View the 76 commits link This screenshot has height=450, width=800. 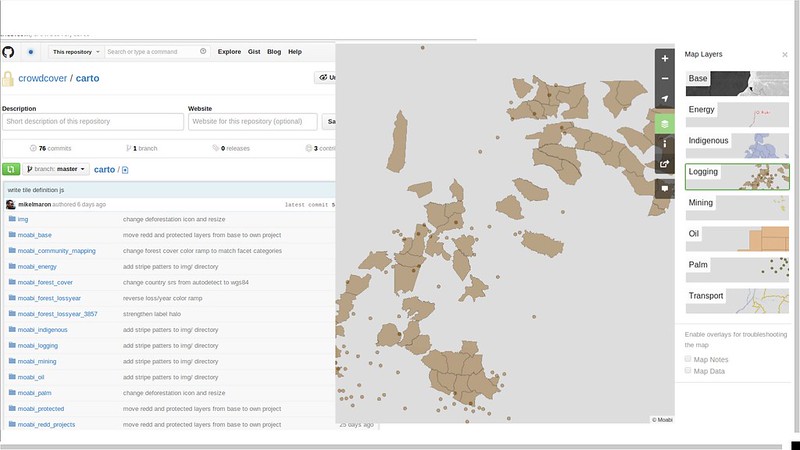pos(51,148)
